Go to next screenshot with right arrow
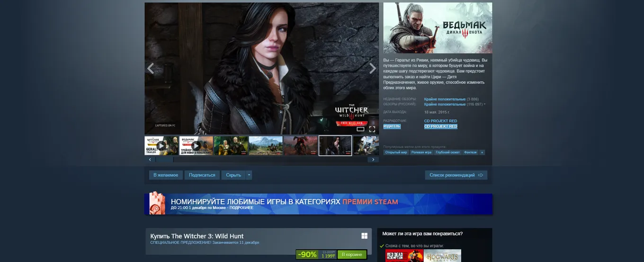The height and width of the screenshot is (262, 644). [373, 69]
